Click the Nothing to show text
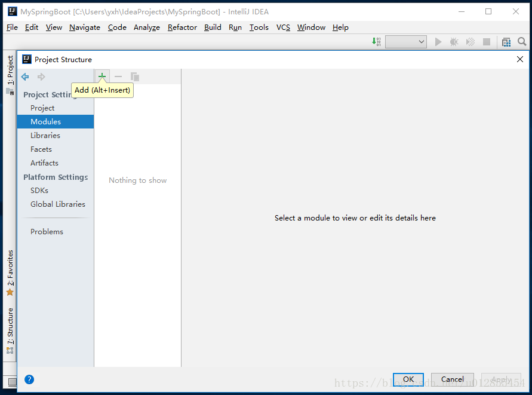The height and width of the screenshot is (395, 532). (138, 180)
